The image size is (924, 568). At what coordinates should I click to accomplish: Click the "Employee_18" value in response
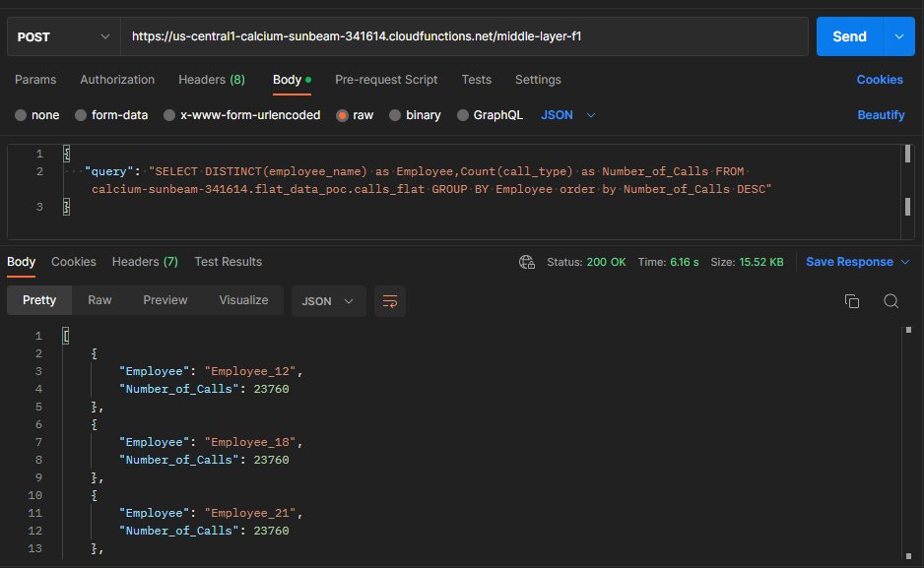(250, 442)
